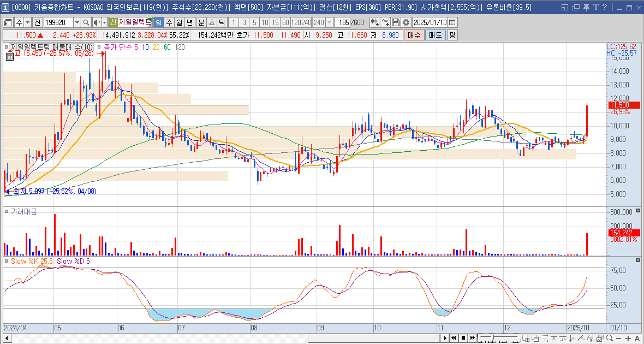Click the 매도 sell button
The height and width of the screenshot is (344, 644).
point(435,35)
